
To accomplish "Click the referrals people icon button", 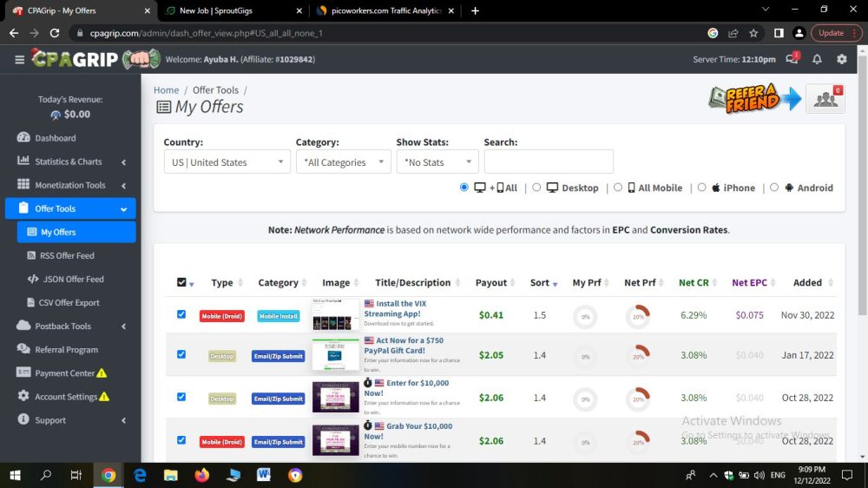I will [x=825, y=99].
